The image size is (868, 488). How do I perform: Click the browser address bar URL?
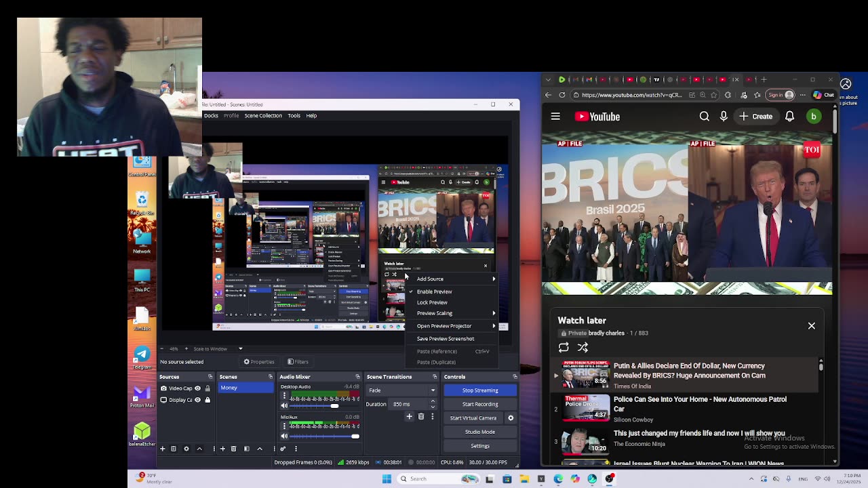pos(631,95)
